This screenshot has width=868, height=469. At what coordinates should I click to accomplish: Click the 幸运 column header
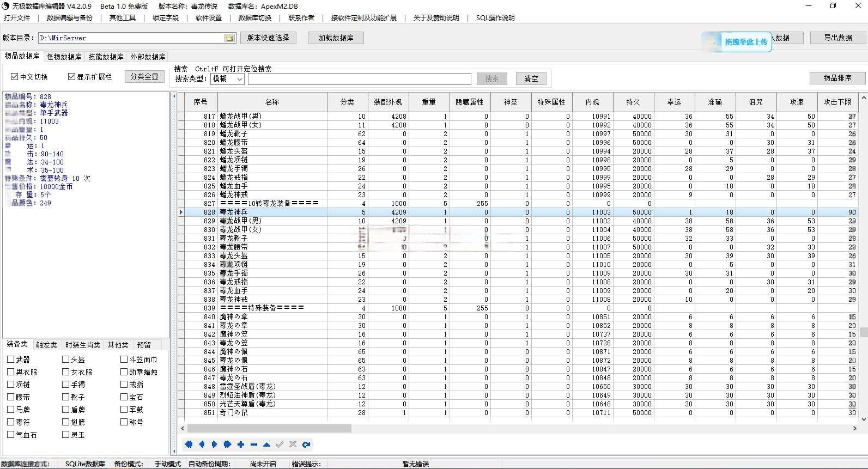pyautogui.click(x=674, y=102)
